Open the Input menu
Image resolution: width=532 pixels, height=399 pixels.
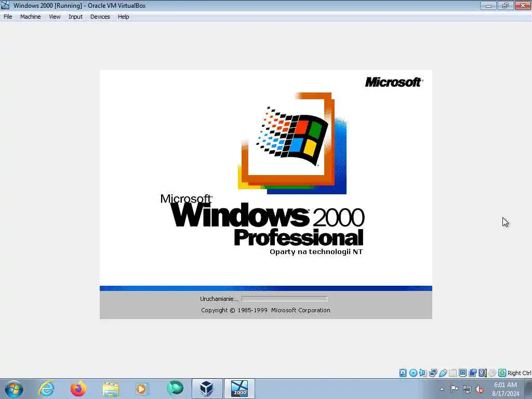point(75,17)
